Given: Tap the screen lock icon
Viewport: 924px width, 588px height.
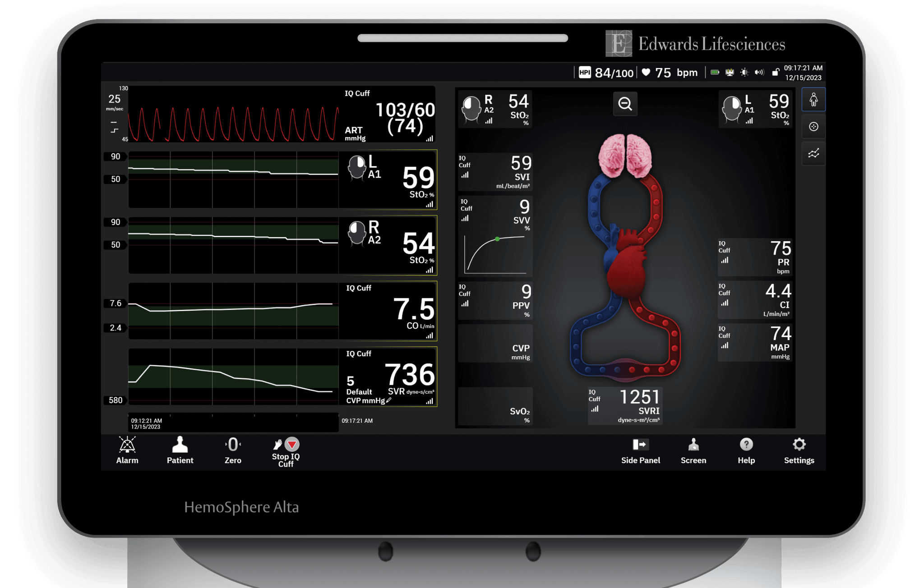Looking at the screenshot, I should [x=775, y=72].
